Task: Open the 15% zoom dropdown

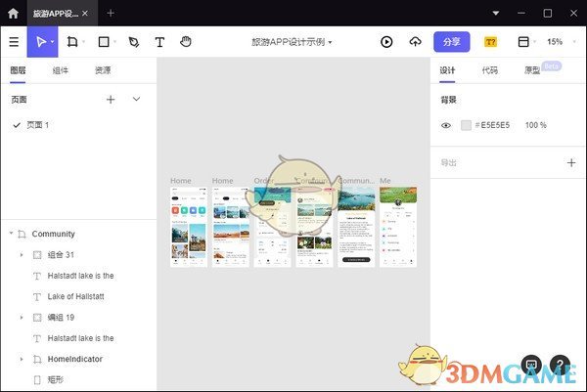Action: (x=556, y=42)
